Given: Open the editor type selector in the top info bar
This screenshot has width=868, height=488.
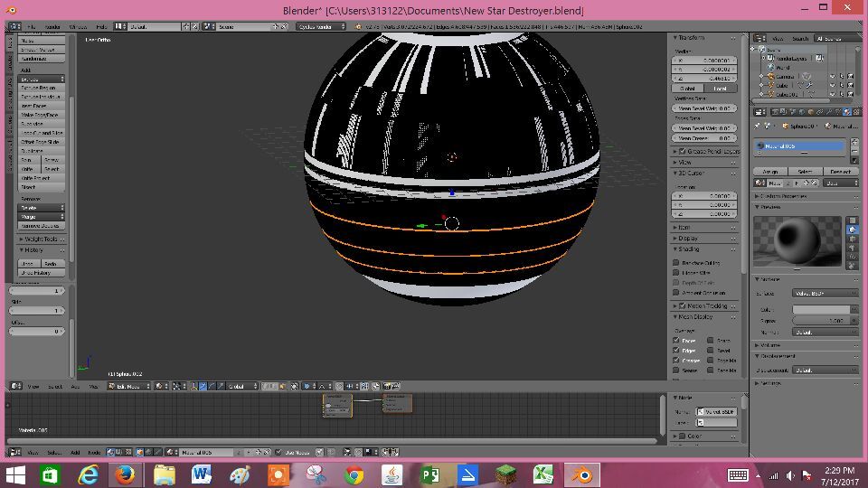Looking at the screenshot, I should (x=15, y=26).
